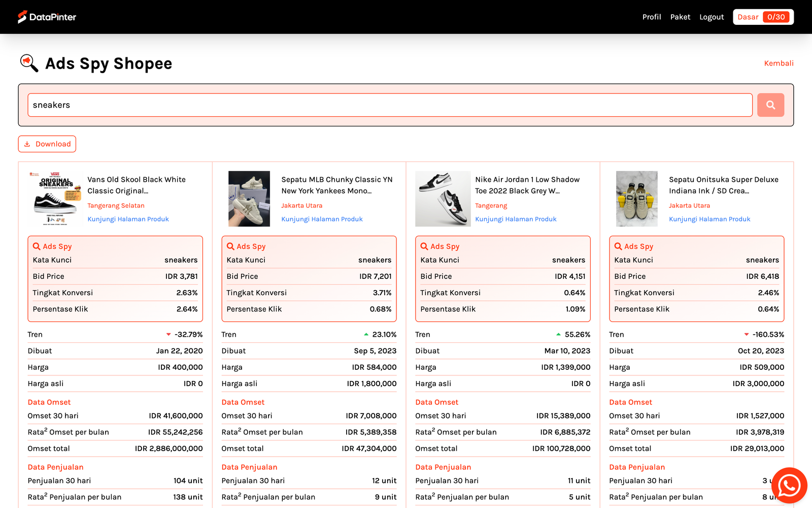Open Kunjungi Halaman Produk for Vans Old Skool
812x508 pixels.
point(128,219)
